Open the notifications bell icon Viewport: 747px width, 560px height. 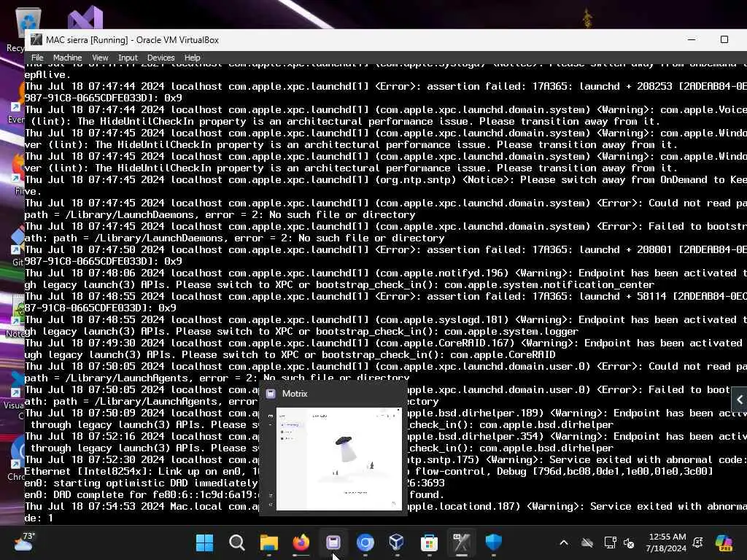(698, 542)
